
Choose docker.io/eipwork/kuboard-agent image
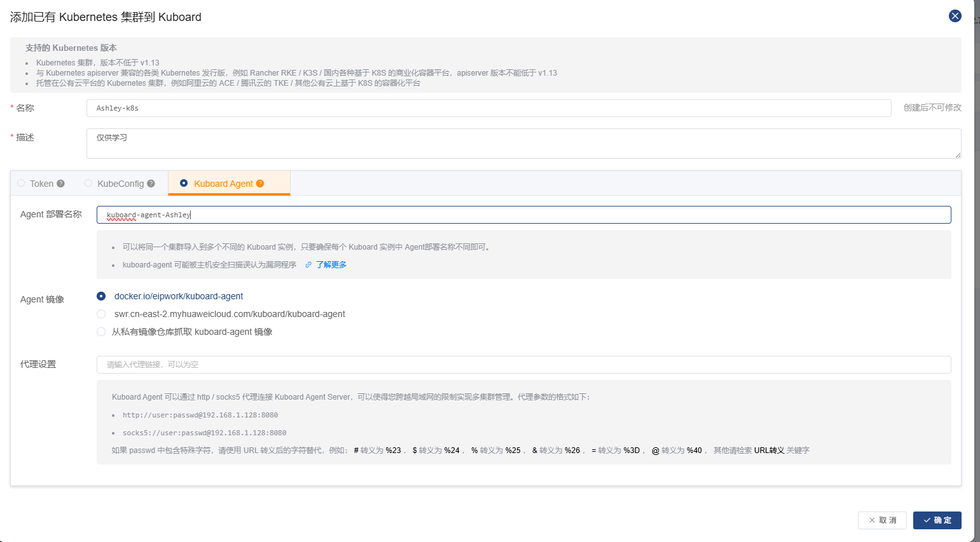click(101, 296)
